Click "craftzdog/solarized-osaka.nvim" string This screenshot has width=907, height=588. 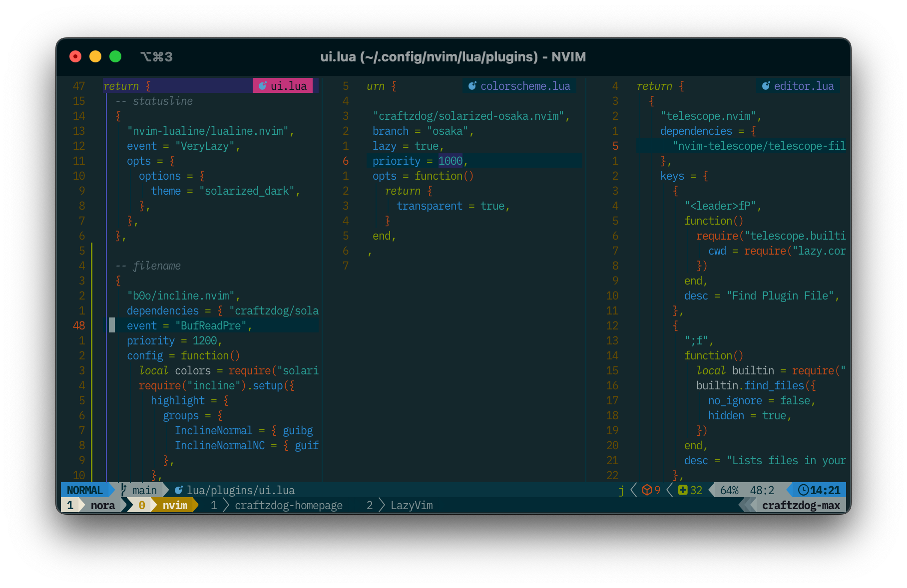click(468, 116)
